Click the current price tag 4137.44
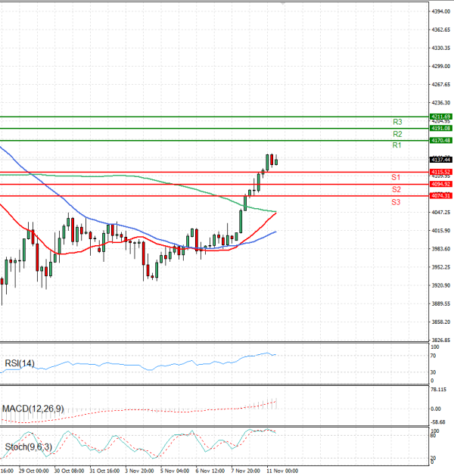Image resolution: width=454 pixels, height=476 pixels. [x=440, y=160]
